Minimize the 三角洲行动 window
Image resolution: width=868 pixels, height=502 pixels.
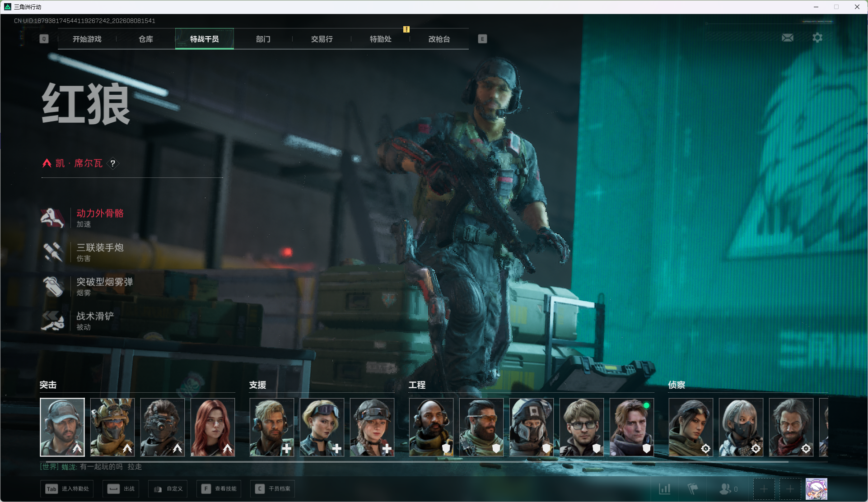(816, 7)
